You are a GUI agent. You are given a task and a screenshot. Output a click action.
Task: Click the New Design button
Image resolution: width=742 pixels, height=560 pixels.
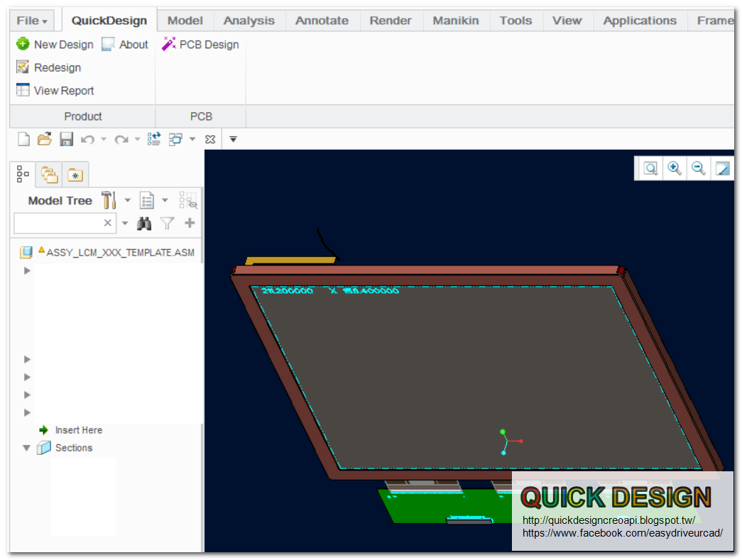[x=54, y=44]
